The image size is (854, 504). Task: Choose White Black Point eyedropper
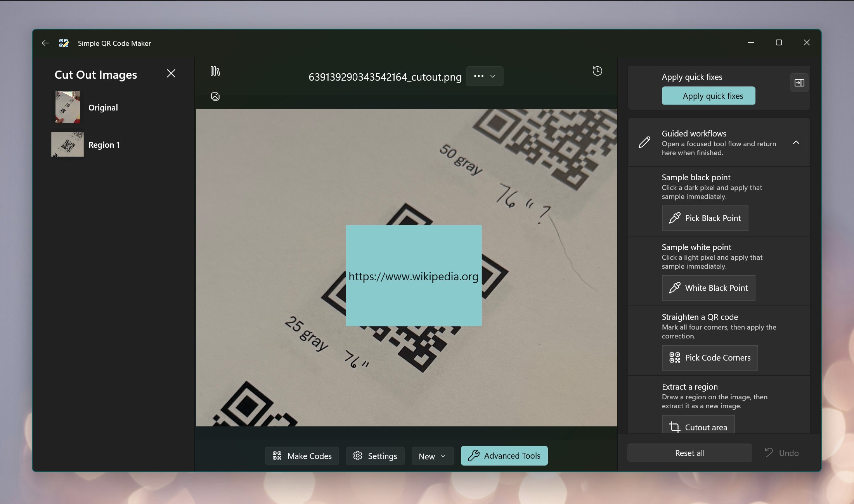click(x=708, y=288)
